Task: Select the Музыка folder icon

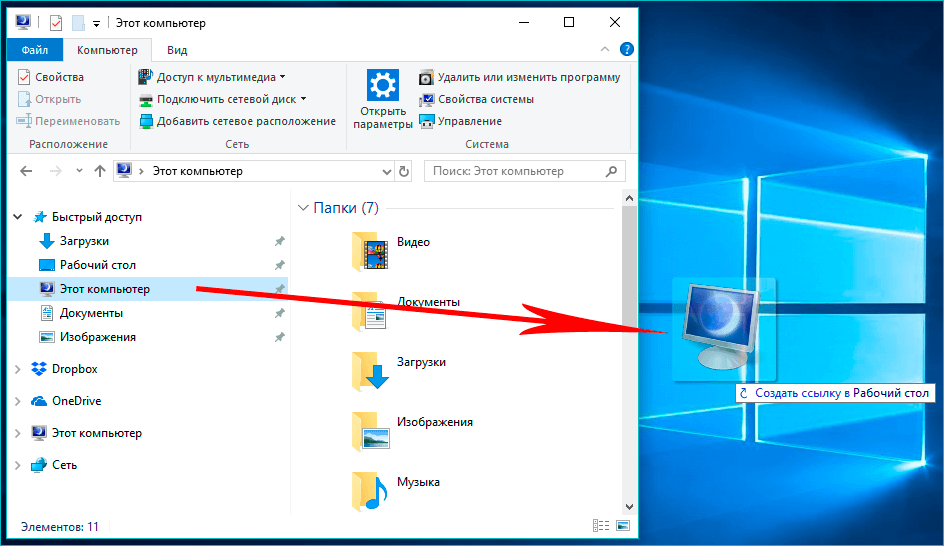Action: [370, 492]
